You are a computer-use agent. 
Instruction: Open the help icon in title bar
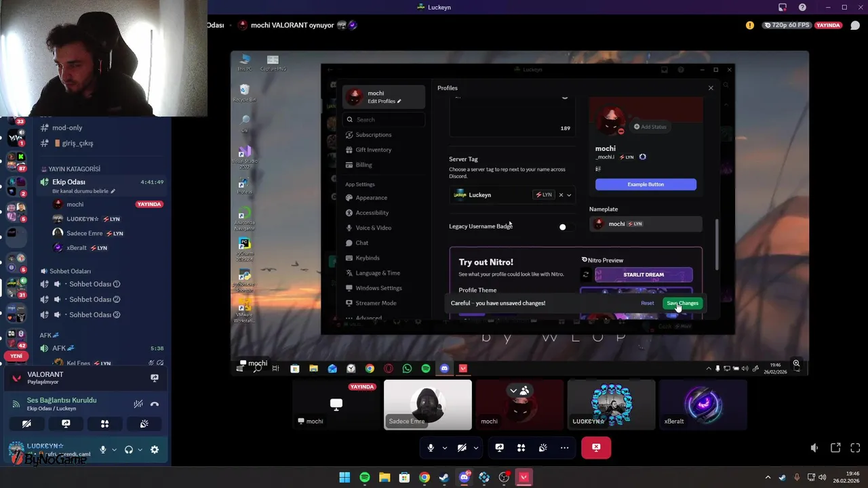(803, 7)
